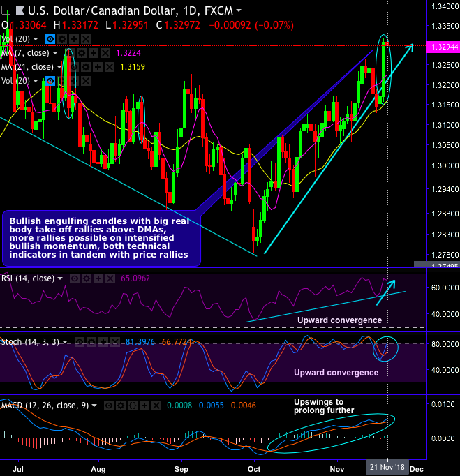The height and width of the screenshot is (476, 460).
Task: Click the MACD blue value 0.0055
Action: click(212, 406)
